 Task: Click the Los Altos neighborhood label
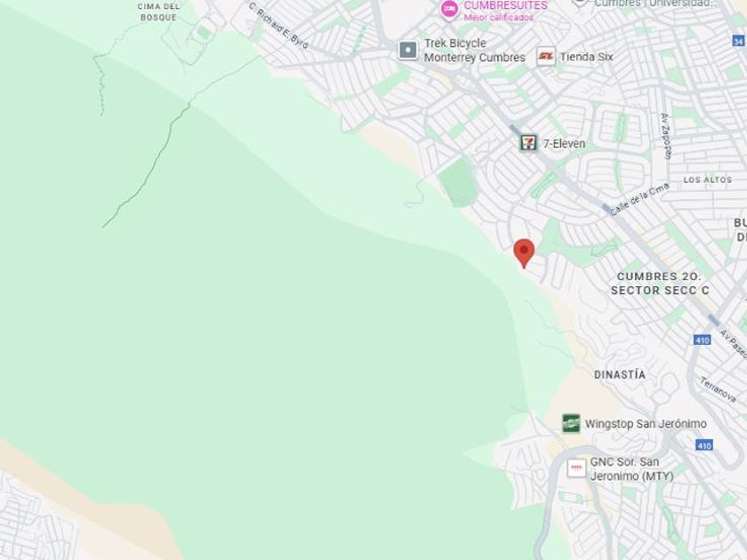708,180
